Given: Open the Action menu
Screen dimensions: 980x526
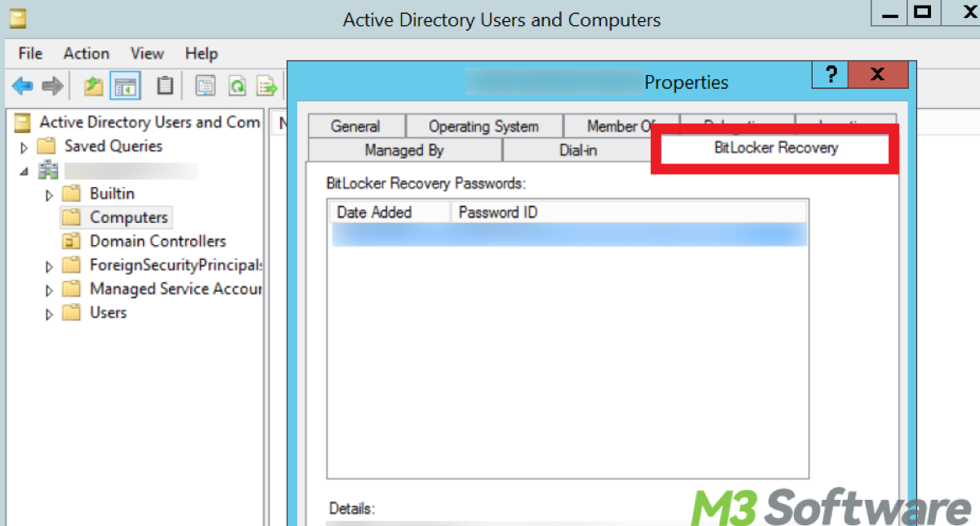Looking at the screenshot, I should pyautogui.click(x=86, y=53).
